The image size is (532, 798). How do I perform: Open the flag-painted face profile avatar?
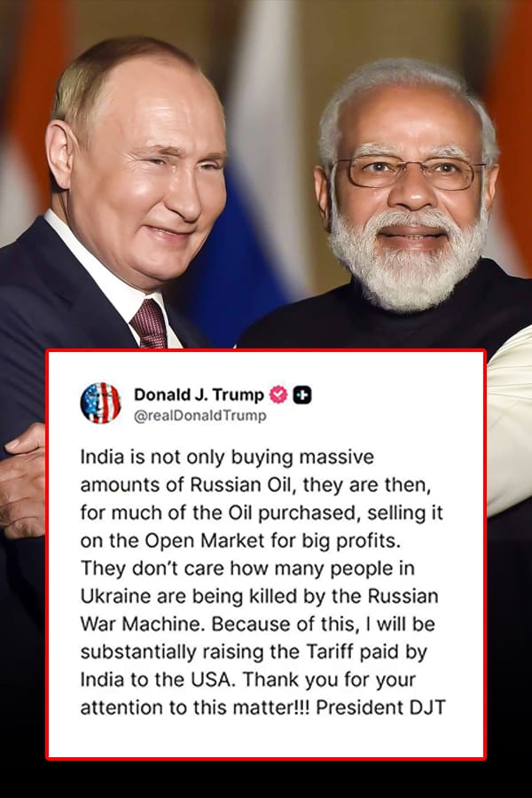(101, 403)
